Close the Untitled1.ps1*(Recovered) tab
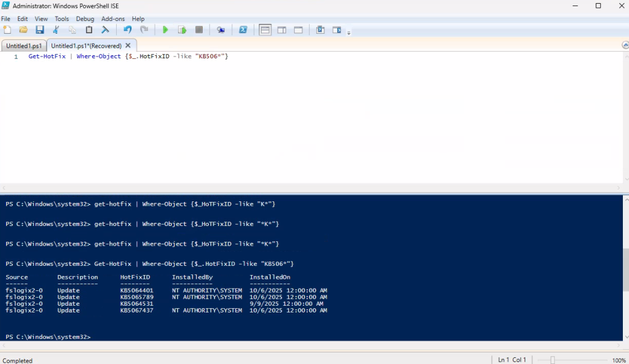629x364 pixels. point(128,45)
